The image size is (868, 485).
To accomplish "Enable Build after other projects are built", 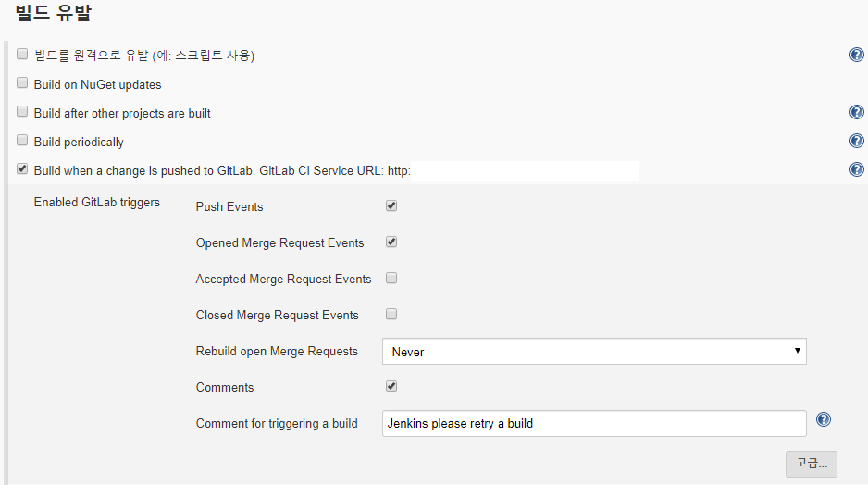I will (x=22, y=112).
